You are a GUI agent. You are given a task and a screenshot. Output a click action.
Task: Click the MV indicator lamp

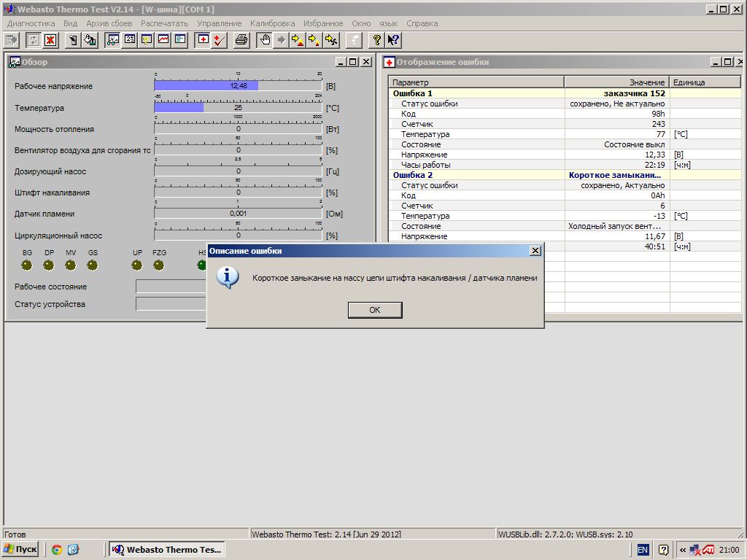(71, 265)
